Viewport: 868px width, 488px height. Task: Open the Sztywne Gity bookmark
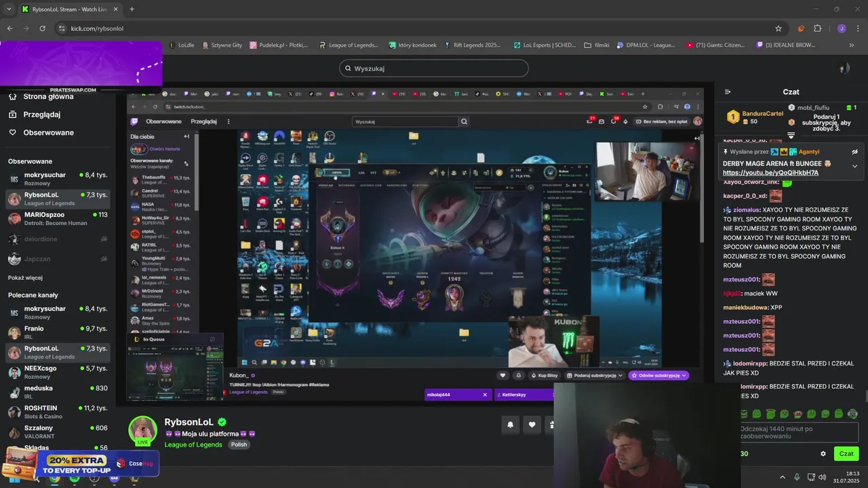pyautogui.click(x=222, y=45)
